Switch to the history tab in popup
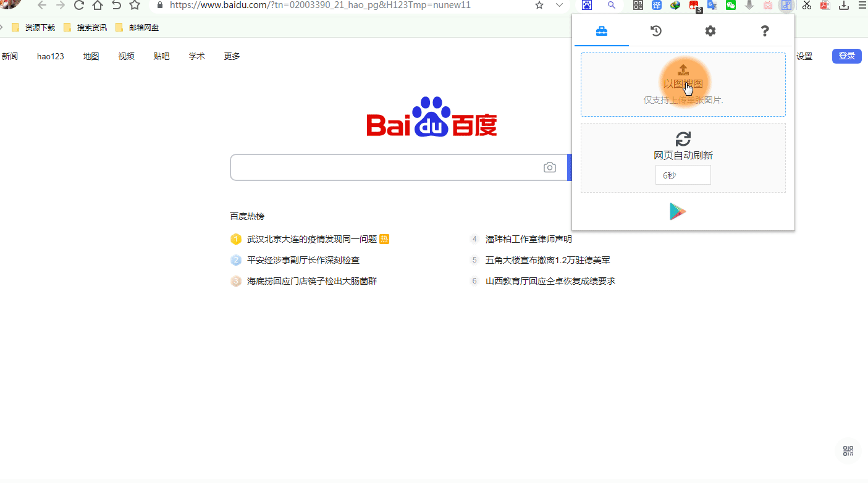 point(656,31)
